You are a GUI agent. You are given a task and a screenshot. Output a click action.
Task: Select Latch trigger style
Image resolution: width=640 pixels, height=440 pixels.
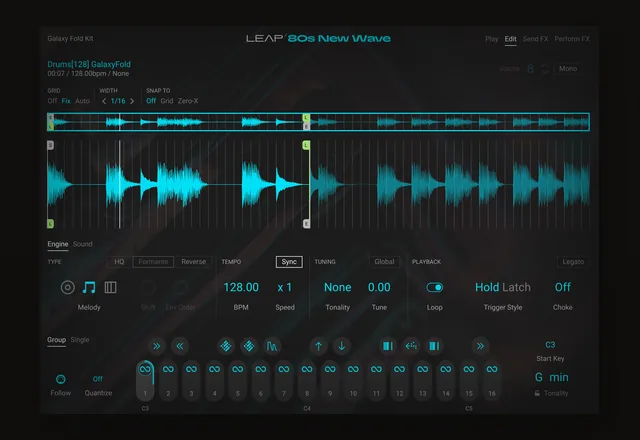click(516, 287)
